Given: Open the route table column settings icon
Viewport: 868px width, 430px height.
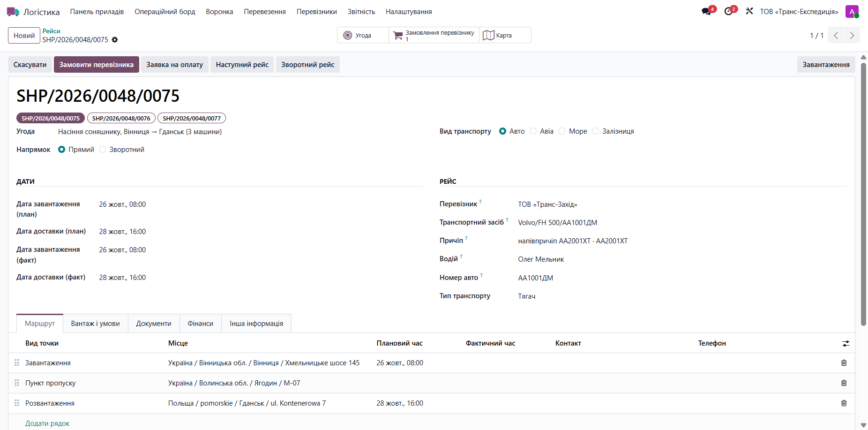Looking at the screenshot, I should click(x=846, y=344).
